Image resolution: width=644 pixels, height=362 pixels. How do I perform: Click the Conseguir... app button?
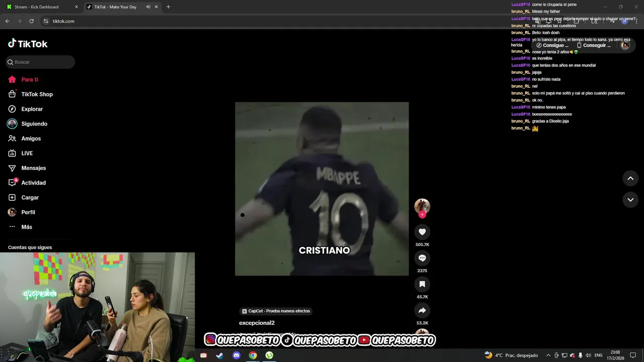tap(594, 45)
